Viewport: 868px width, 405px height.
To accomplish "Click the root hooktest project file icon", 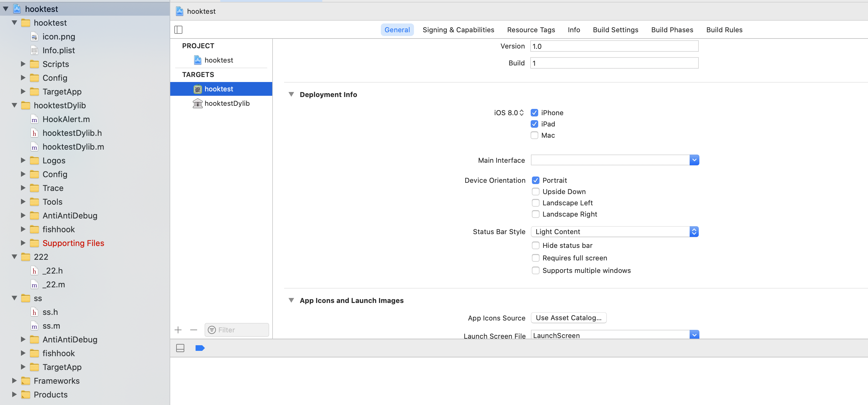I will tap(17, 9).
